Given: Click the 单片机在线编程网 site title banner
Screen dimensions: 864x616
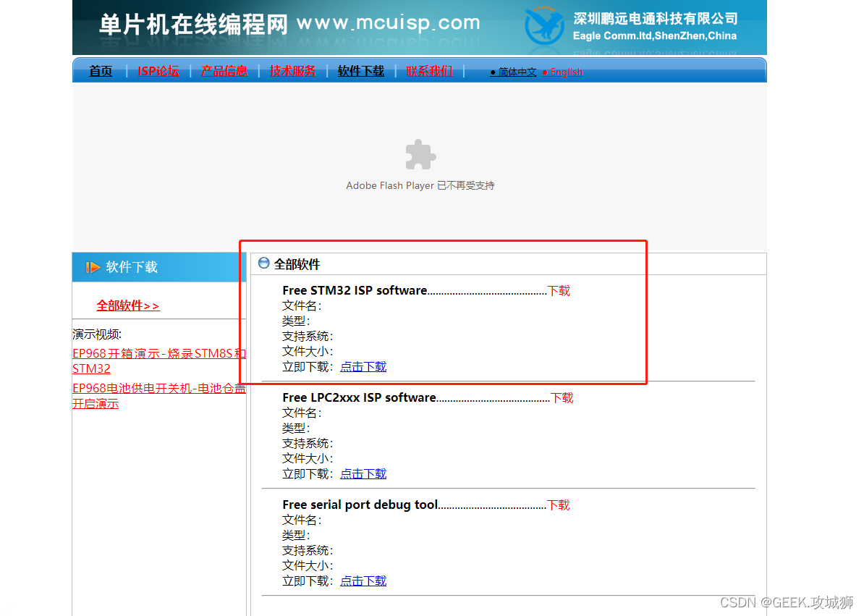Looking at the screenshot, I should point(193,24).
